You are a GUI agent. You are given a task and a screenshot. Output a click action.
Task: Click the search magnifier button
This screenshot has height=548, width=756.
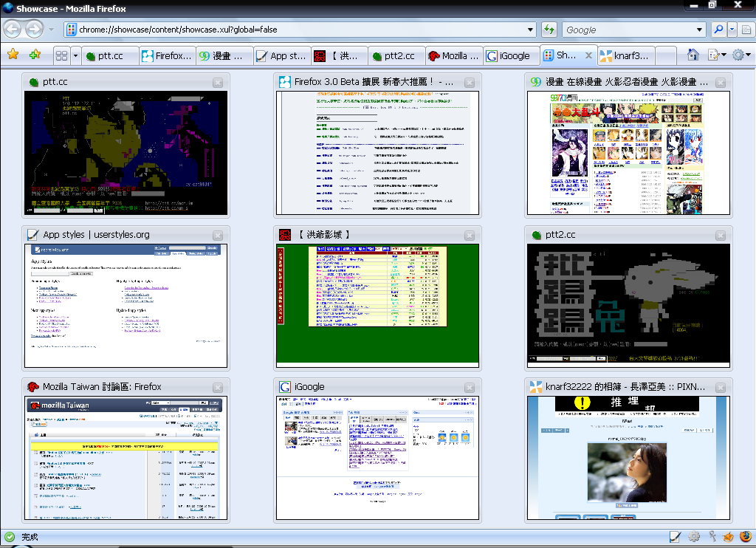coord(718,30)
